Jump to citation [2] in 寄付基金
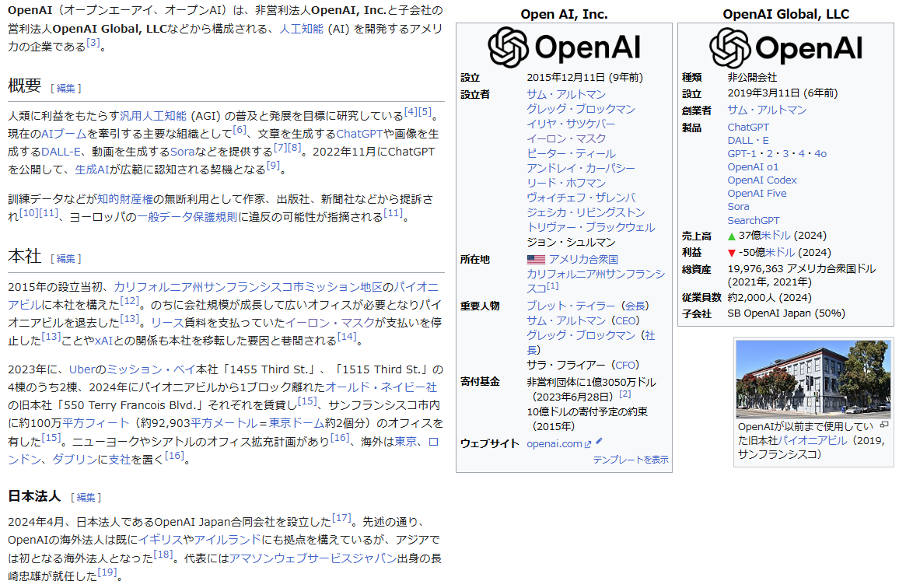The image size is (899, 588). point(625,394)
